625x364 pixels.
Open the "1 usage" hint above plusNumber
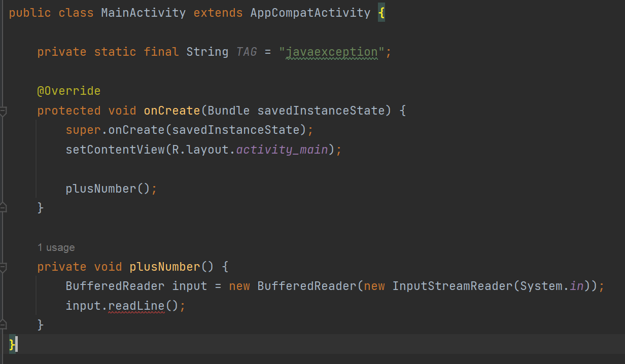pyautogui.click(x=56, y=247)
